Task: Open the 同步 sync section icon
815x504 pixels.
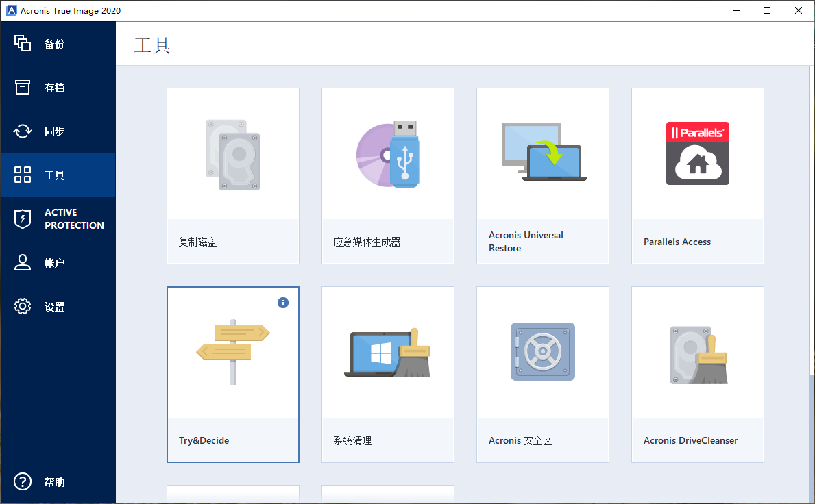Action: [x=23, y=131]
